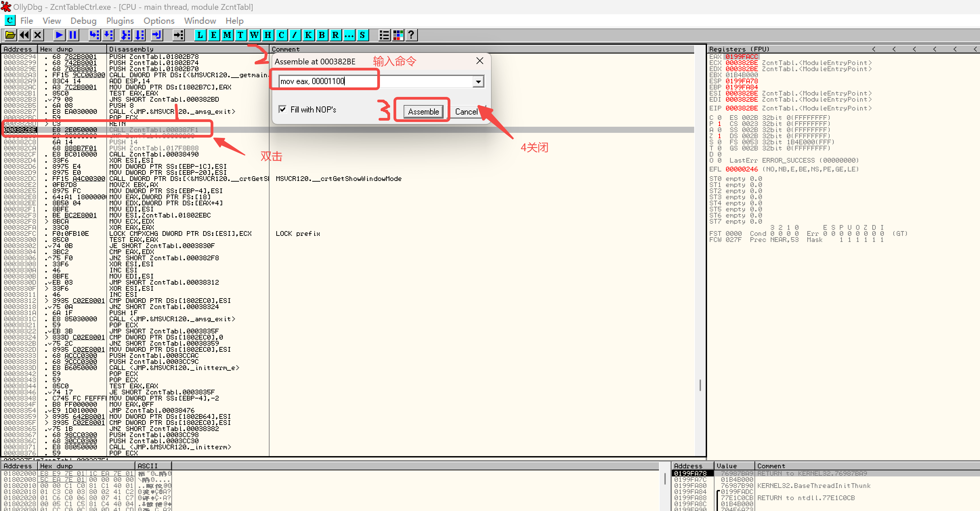980x511 pixels.
Task: Open the Appearance color grid icon
Action: click(398, 35)
